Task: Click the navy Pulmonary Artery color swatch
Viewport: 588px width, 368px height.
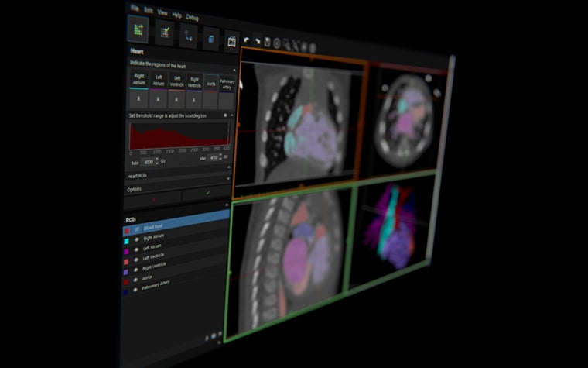Action: (x=125, y=292)
